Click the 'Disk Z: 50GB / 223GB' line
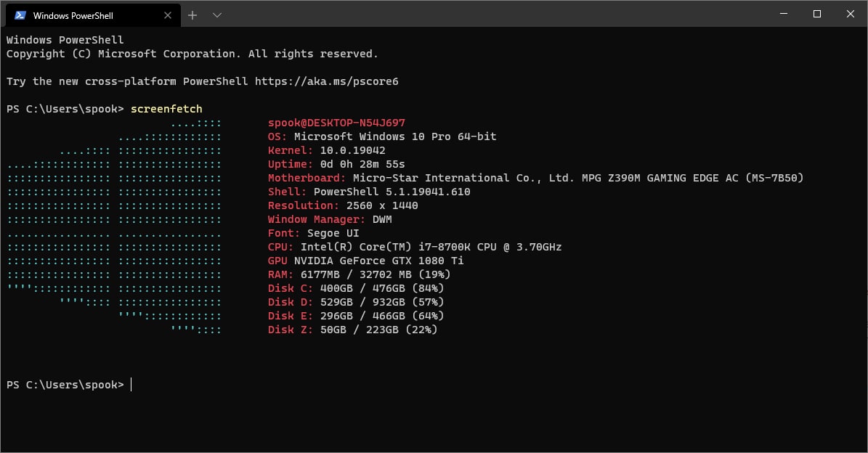Viewport: 868px width, 453px height. (352, 330)
